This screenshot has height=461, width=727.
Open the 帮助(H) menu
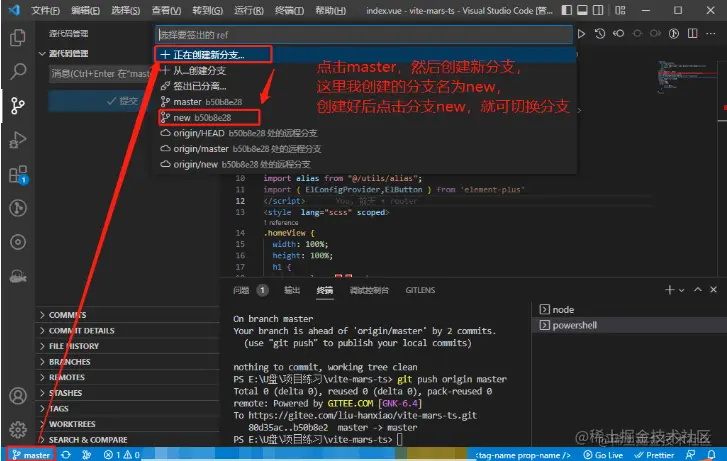(x=330, y=10)
